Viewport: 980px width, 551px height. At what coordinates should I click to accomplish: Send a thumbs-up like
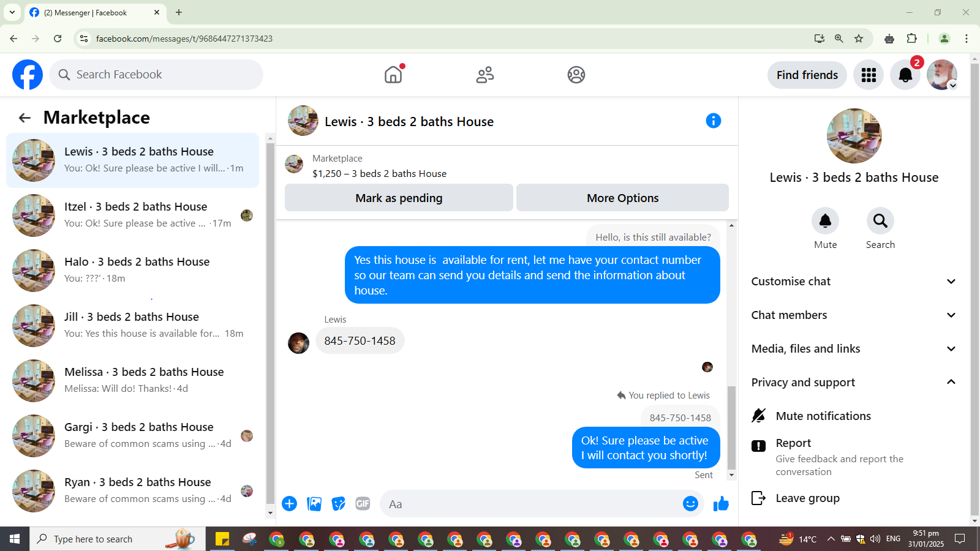coord(721,503)
